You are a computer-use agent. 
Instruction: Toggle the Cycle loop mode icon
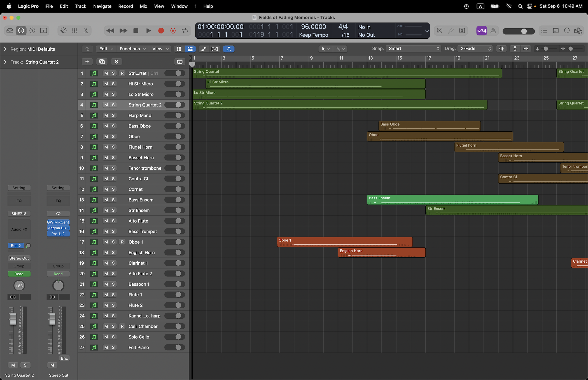coord(185,31)
